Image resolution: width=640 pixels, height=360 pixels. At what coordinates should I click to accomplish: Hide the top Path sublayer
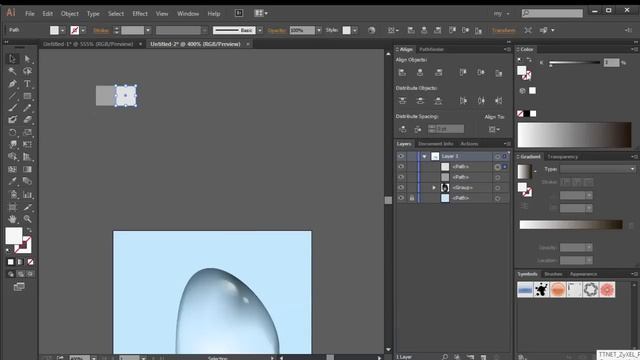click(401, 167)
